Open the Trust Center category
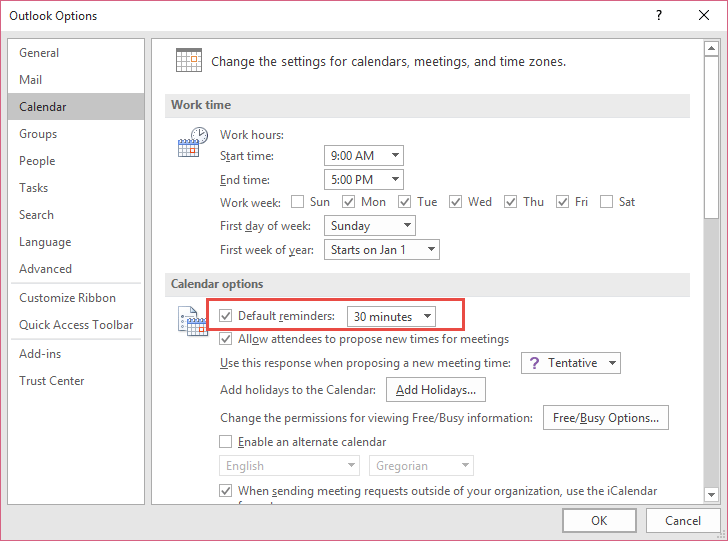 [x=76, y=380]
